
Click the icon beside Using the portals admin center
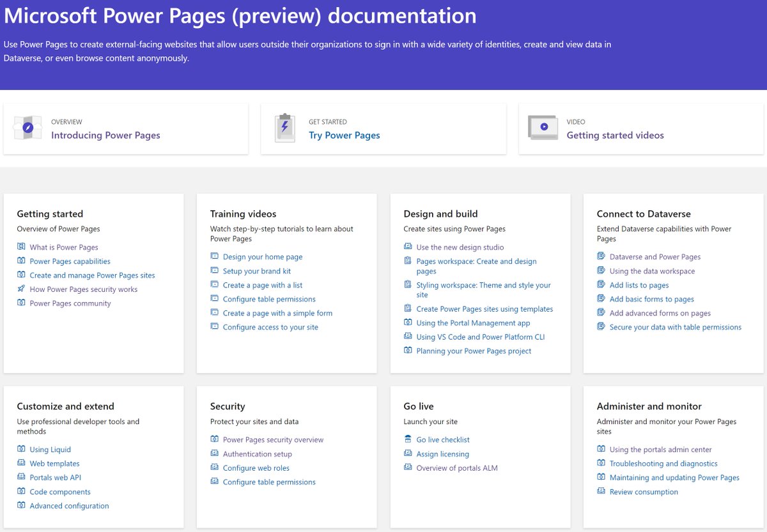pyautogui.click(x=601, y=450)
